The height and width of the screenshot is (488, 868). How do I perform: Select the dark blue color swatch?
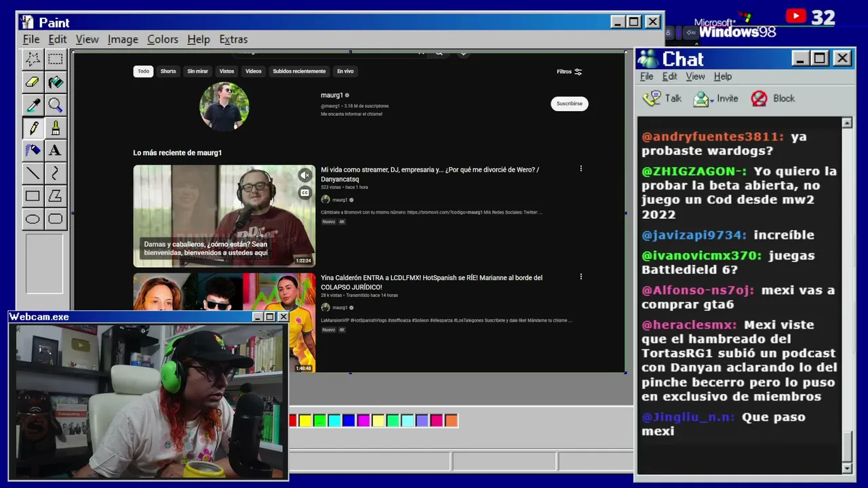[x=349, y=421]
